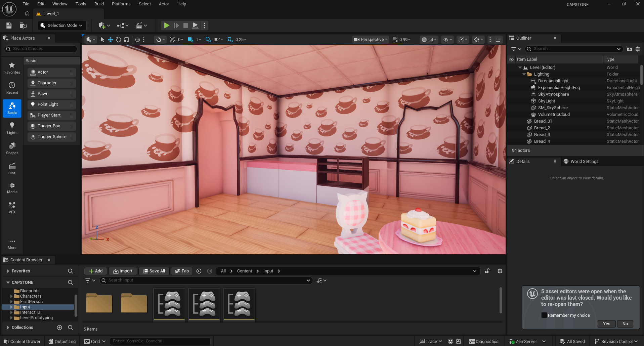Screen dimensions: 644x346
Task: Save the current level with the disk icon
Action: tap(9, 26)
